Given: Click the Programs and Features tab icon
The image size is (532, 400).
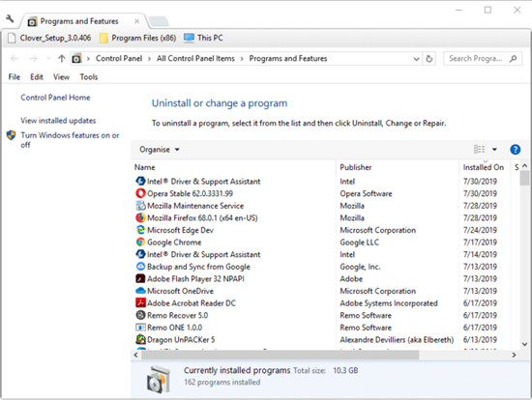Looking at the screenshot, I should 32,21.
